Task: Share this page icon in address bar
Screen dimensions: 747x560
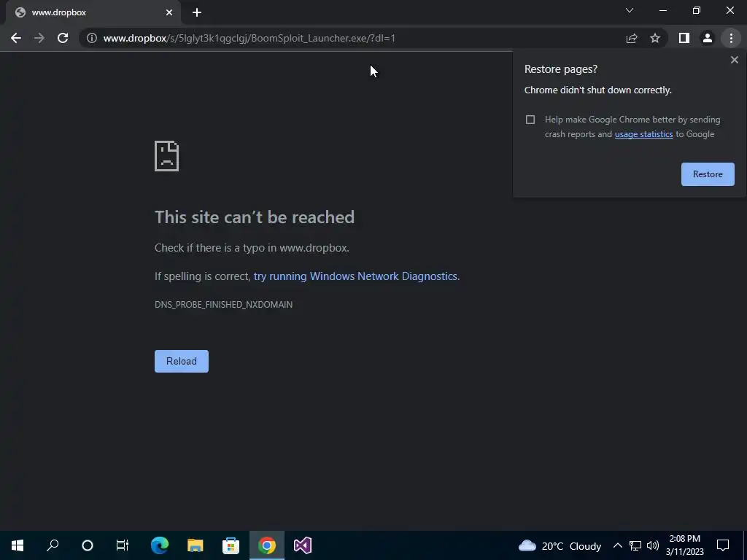Action: point(632,38)
